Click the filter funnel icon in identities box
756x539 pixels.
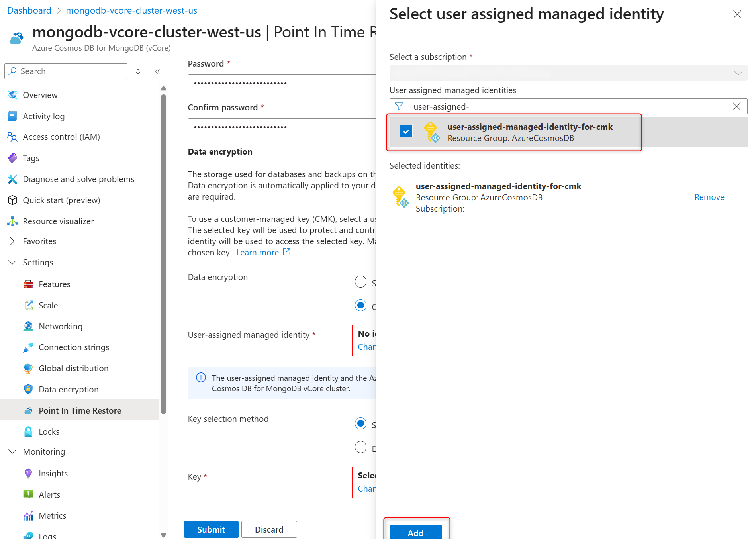(x=399, y=106)
